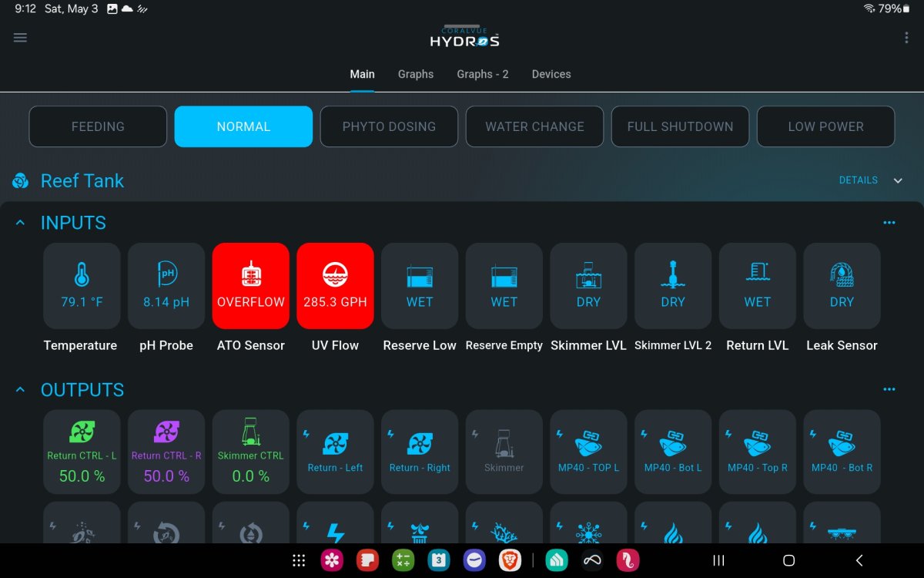
Task: Click the INPUTS heading text
Action: click(x=73, y=223)
